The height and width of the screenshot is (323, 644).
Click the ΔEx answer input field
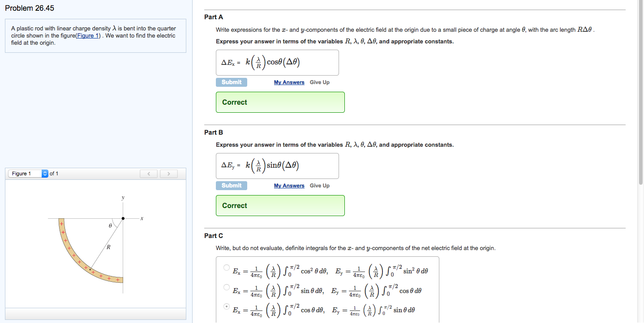tap(277, 63)
